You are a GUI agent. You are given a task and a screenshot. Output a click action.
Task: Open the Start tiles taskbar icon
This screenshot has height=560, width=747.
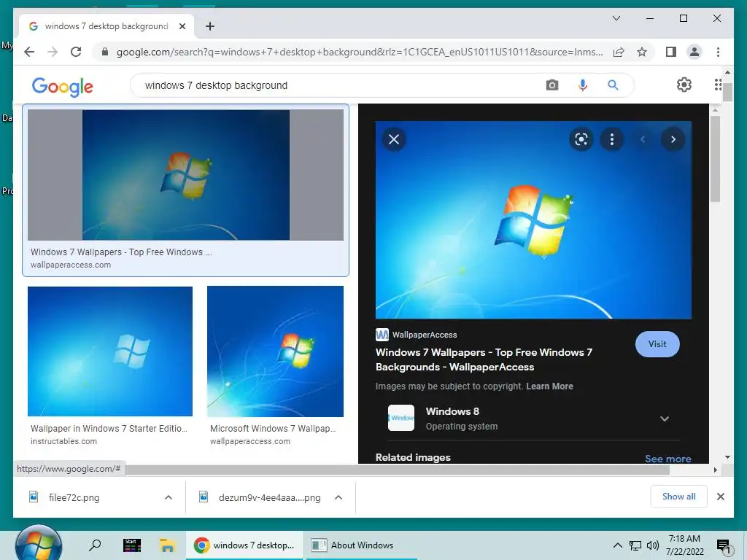click(x=131, y=545)
